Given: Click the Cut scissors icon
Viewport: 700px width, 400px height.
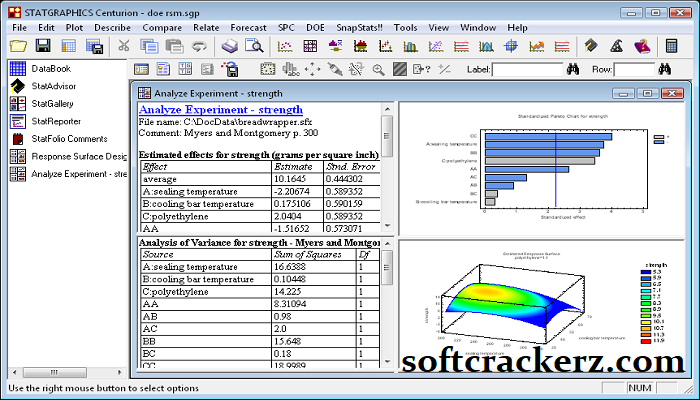Looking at the screenshot, I should click(x=124, y=46).
